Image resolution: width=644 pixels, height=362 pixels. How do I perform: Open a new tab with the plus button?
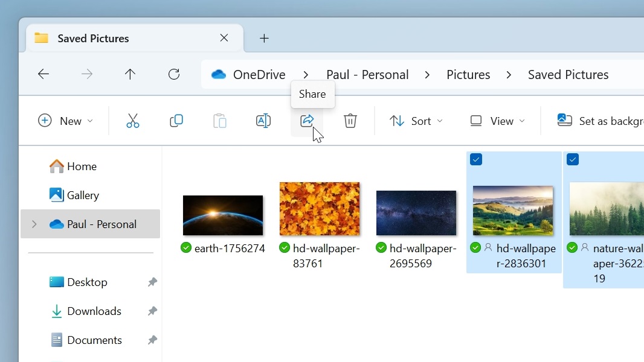(x=264, y=38)
